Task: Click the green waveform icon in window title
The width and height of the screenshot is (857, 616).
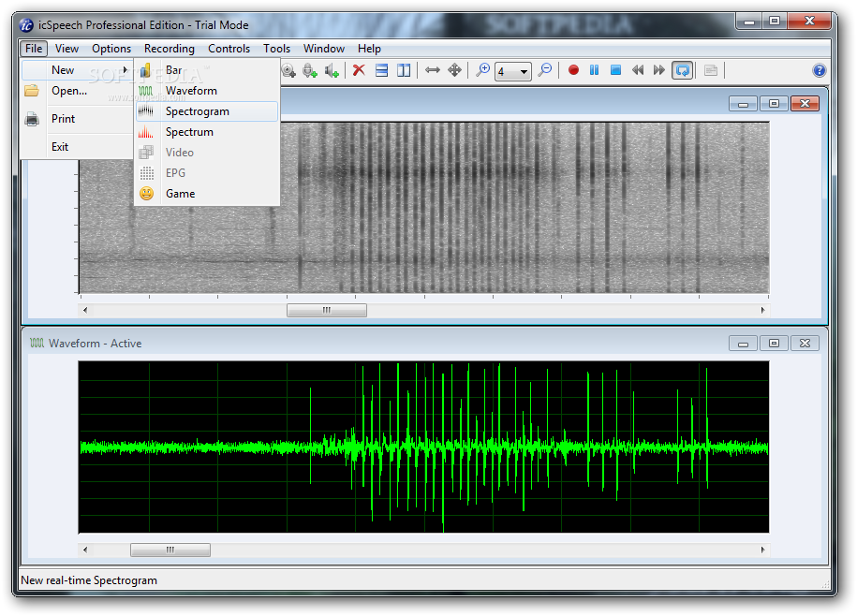Action: (x=37, y=343)
